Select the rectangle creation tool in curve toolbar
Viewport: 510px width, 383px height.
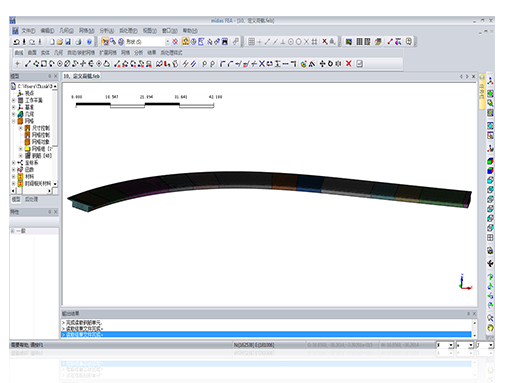44,64
